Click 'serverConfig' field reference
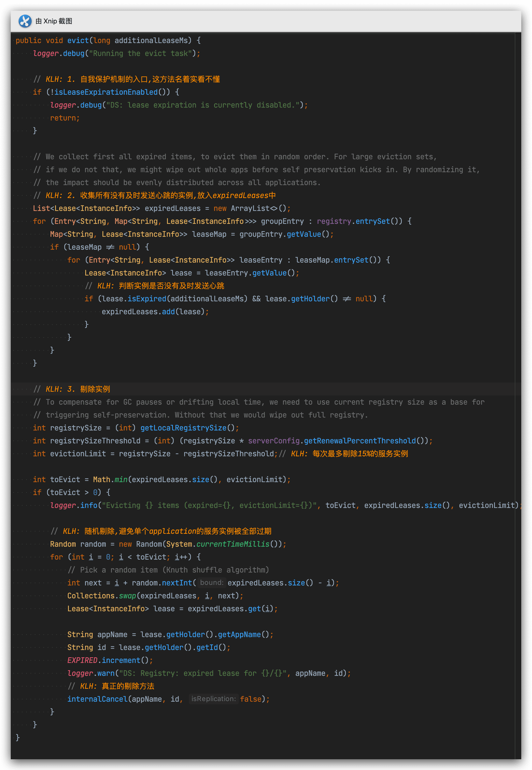The height and width of the screenshot is (770, 532). click(274, 441)
